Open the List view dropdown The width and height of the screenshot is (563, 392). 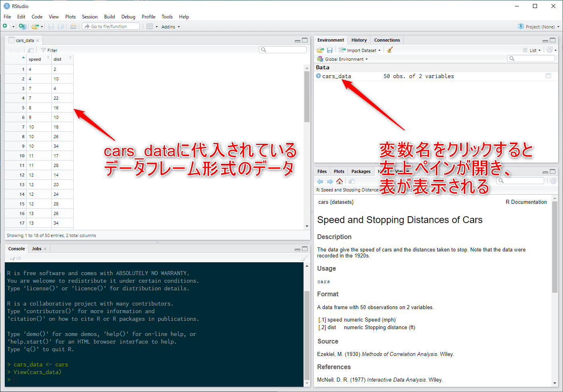pos(532,50)
